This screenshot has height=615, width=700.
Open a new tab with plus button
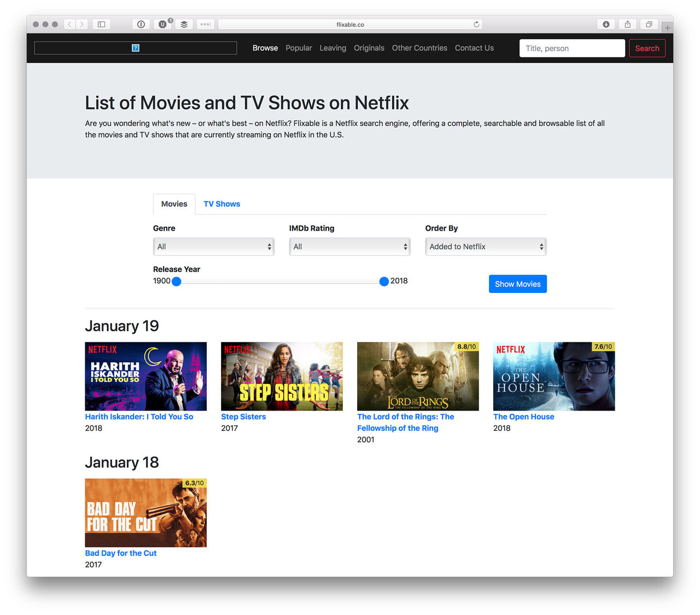(667, 27)
